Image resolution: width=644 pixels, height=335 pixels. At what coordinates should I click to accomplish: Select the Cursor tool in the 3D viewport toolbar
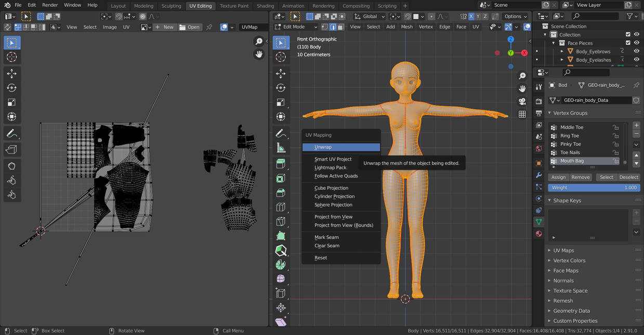281,57
